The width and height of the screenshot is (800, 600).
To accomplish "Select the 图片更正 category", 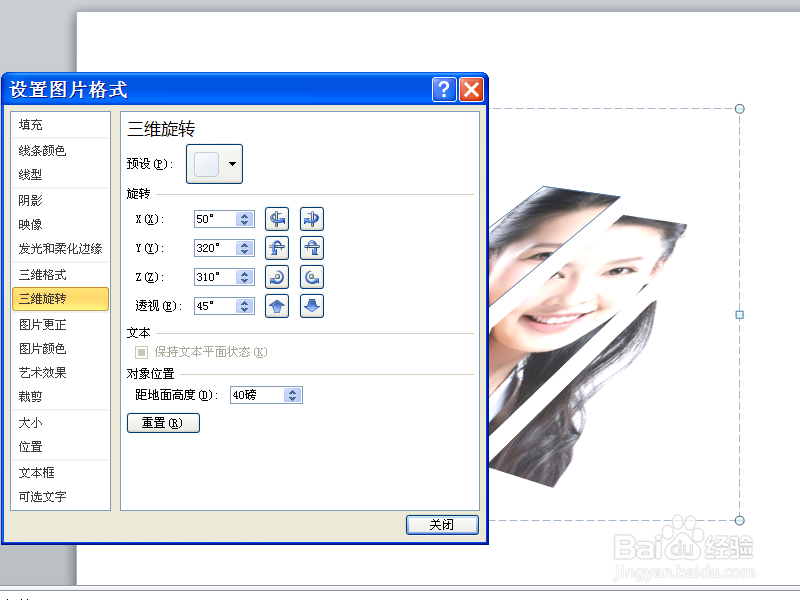I will 60,325.
